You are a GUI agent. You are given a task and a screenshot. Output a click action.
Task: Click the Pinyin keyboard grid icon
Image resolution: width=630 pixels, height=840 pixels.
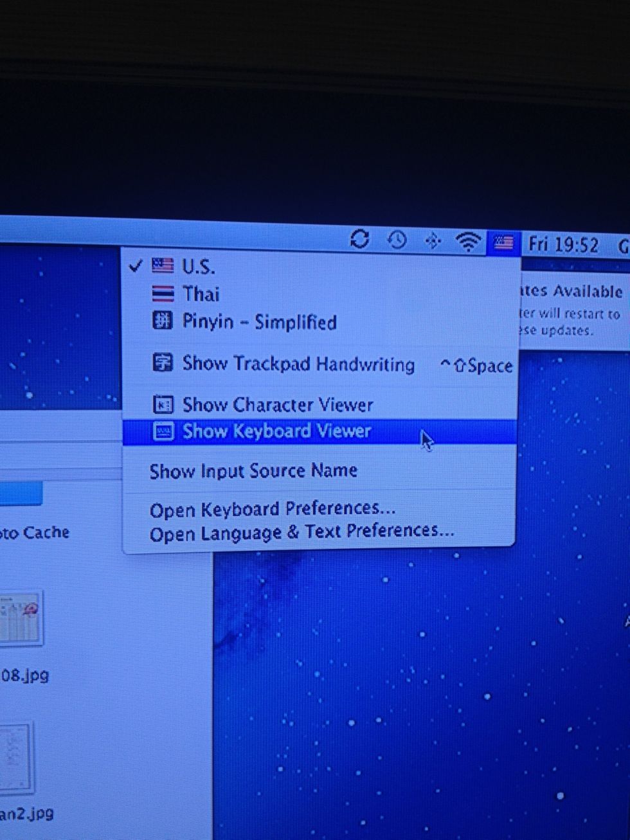pos(163,321)
